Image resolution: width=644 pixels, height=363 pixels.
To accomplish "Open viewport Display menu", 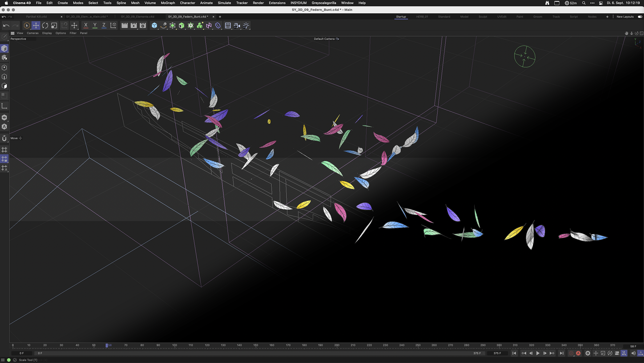I will 47,33.
